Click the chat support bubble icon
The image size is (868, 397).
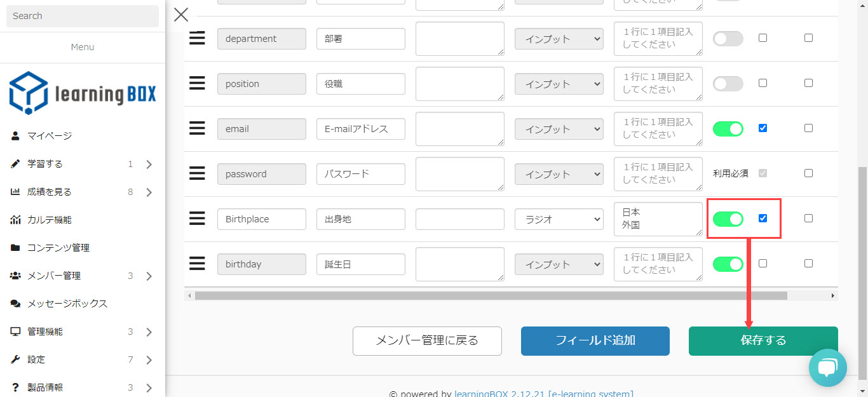click(827, 367)
